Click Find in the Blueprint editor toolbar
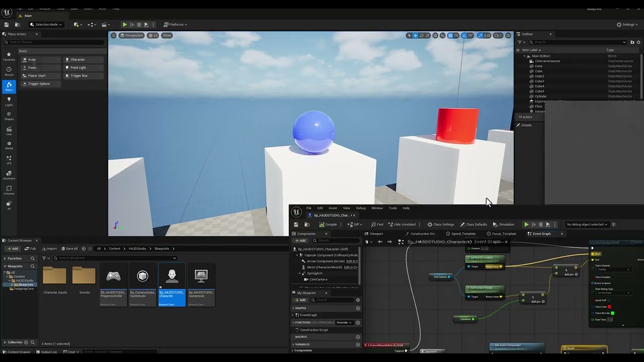 click(377, 225)
